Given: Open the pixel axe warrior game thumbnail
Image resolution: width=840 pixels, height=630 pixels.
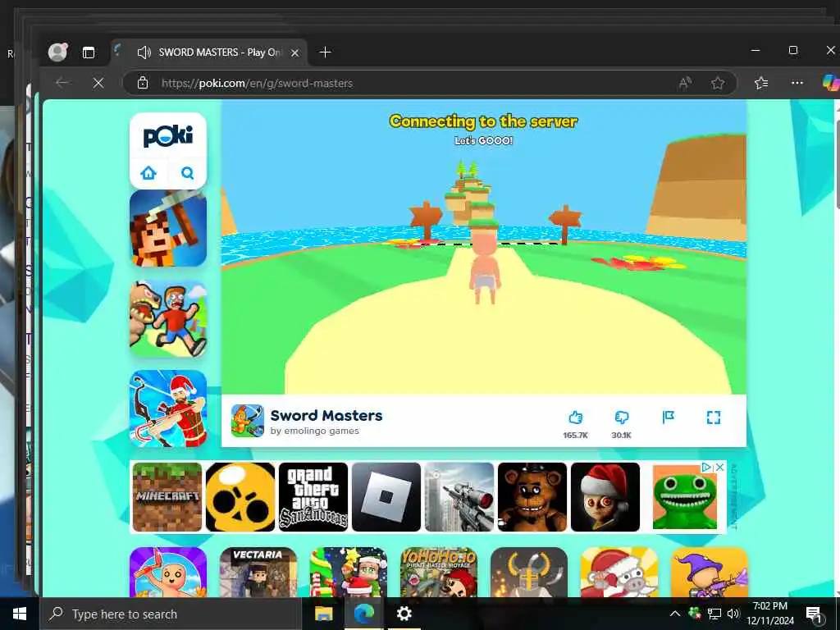Looking at the screenshot, I should tap(168, 228).
